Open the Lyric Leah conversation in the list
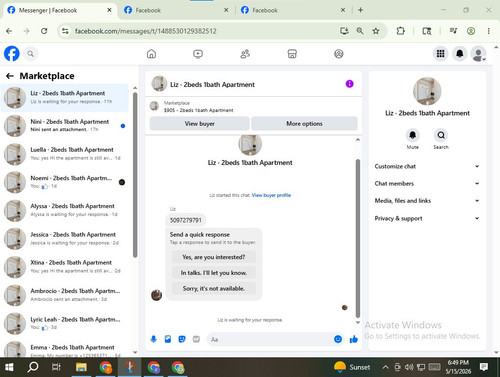 point(65,323)
